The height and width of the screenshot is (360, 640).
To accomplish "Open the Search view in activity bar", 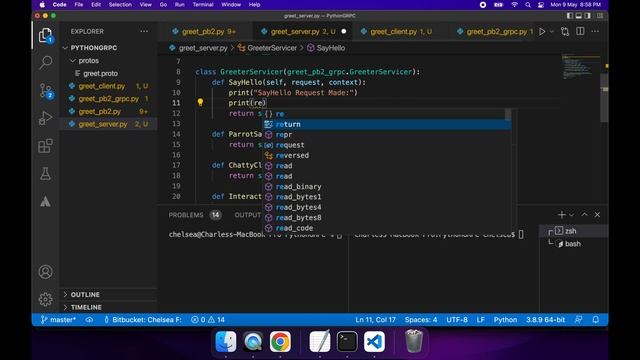I will (x=45, y=62).
